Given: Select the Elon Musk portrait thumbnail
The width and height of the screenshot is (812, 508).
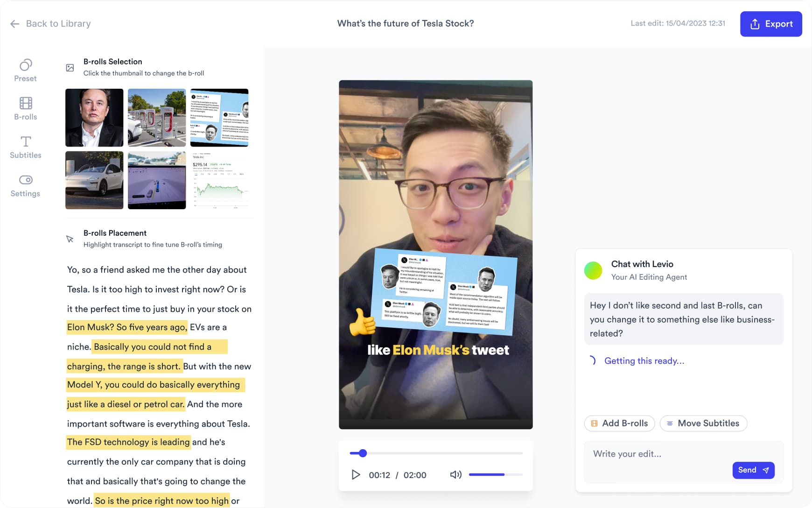Looking at the screenshot, I should [94, 118].
